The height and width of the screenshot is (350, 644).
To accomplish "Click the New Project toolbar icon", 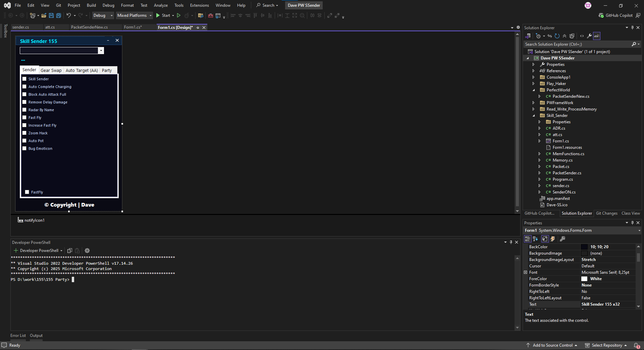I will tap(33, 15).
